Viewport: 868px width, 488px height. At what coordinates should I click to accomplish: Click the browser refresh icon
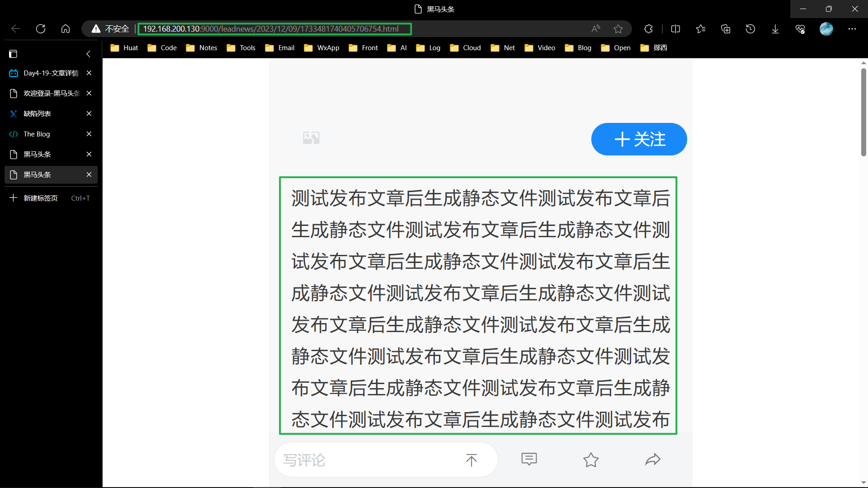(41, 29)
